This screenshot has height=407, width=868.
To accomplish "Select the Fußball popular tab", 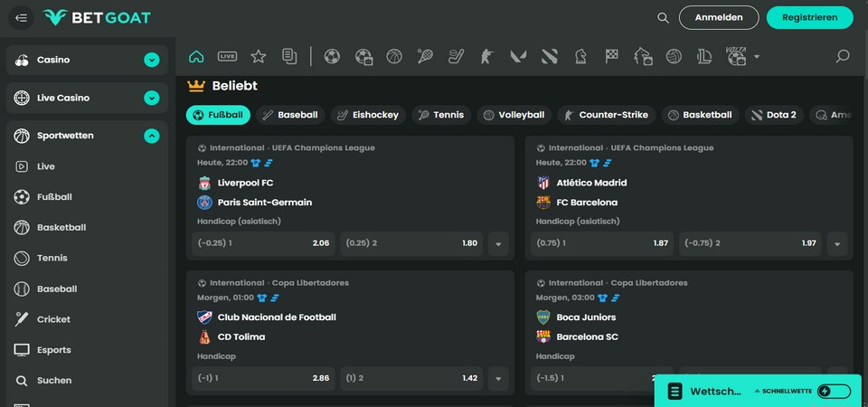I will [218, 115].
